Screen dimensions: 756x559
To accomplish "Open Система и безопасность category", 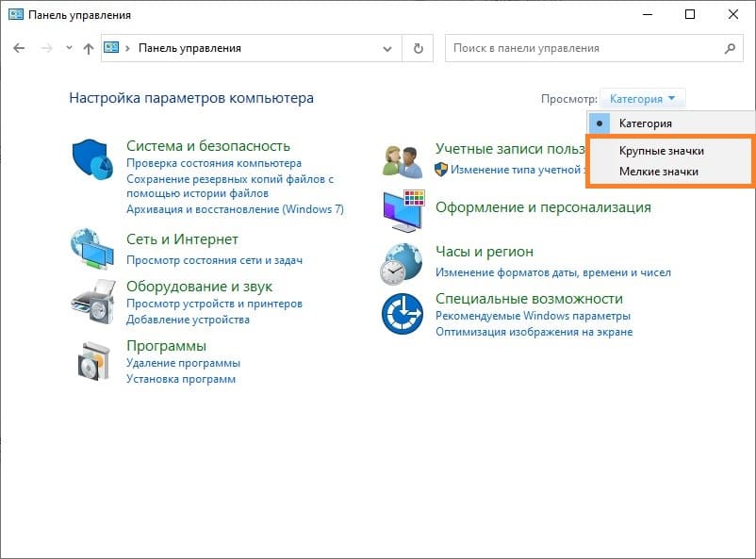I will pyautogui.click(x=208, y=146).
